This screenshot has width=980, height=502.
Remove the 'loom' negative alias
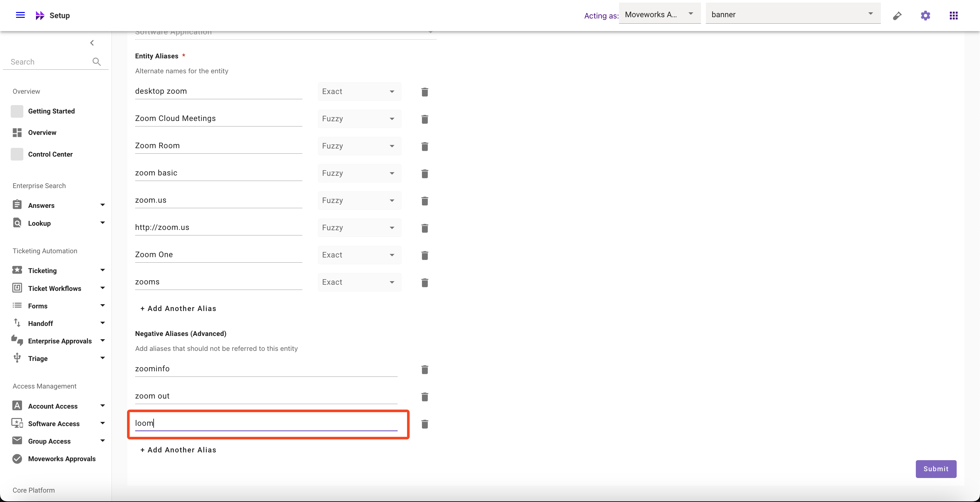point(425,424)
